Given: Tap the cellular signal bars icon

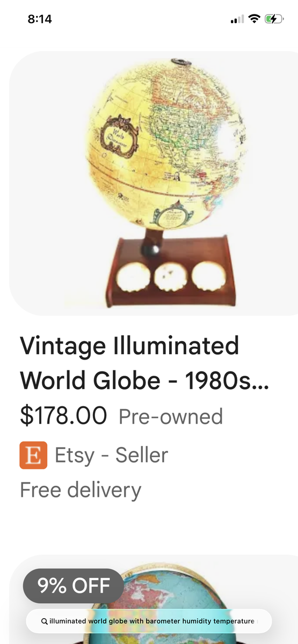Looking at the screenshot, I should [x=237, y=20].
